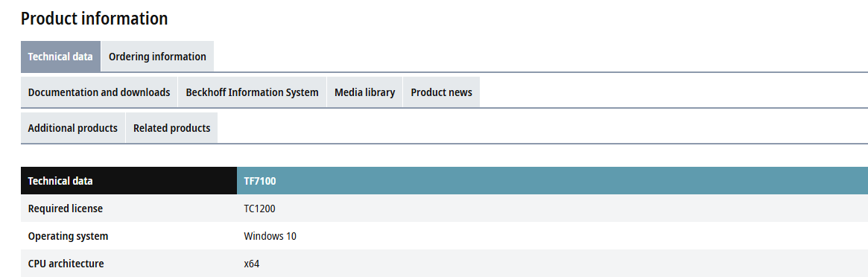Screen dimensions: 868x277
Task: Click the TF7100 column header
Action: click(552, 181)
